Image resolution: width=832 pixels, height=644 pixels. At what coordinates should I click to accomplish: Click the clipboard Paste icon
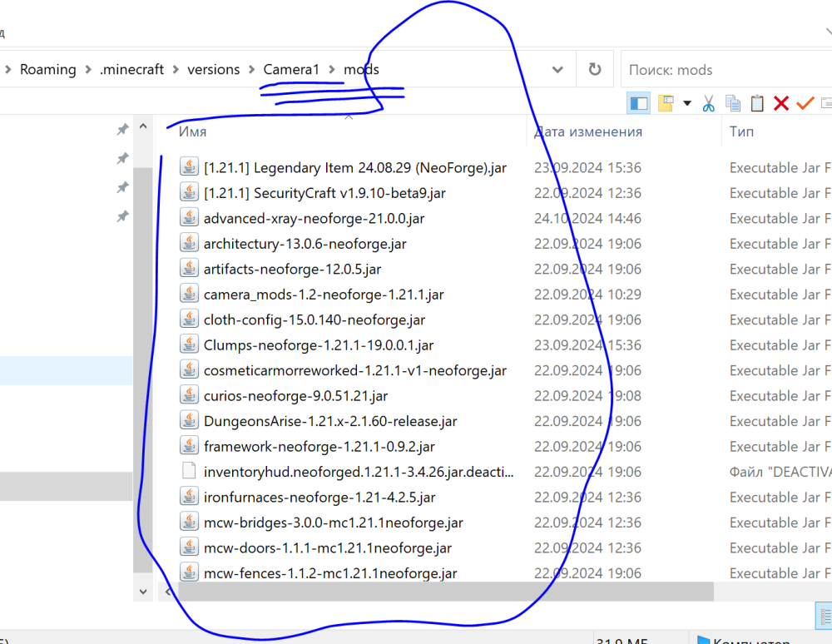757,103
